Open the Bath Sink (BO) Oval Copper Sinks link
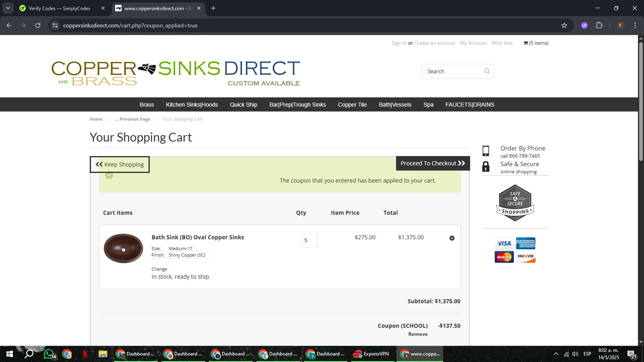Viewport: 644px width, 362px height. click(x=197, y=237)
